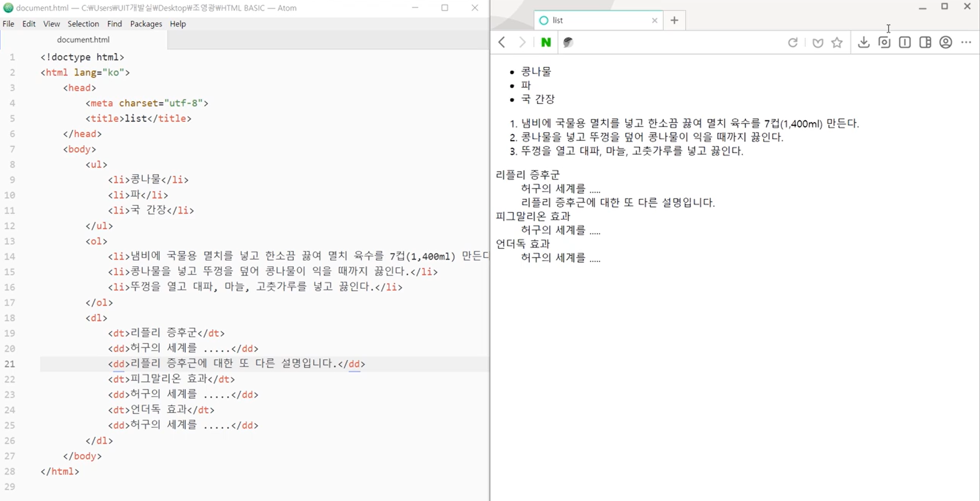Click the screen capture icon
The height and width of the screenshot is (501, 980).
[884, 42]
